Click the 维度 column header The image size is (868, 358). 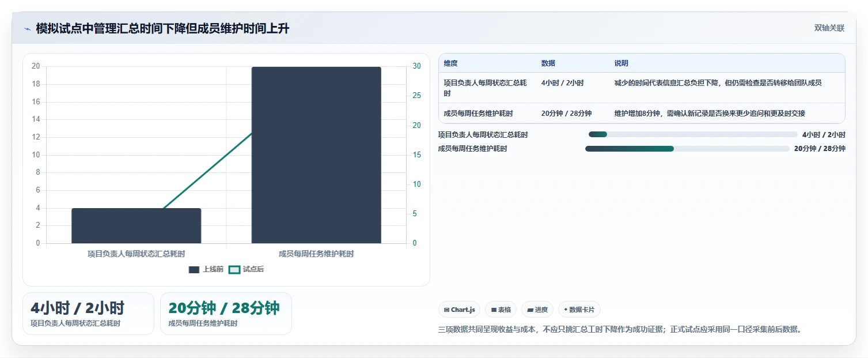pos(451,63)
